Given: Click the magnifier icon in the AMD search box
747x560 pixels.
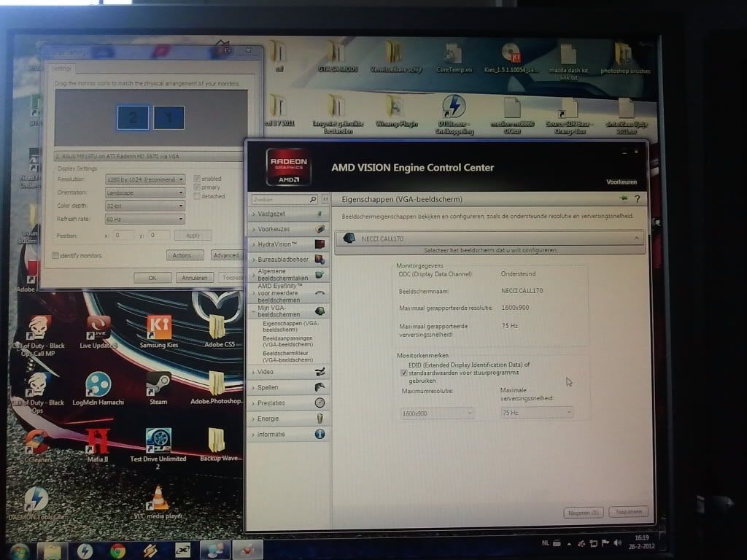Looking at the screenshot, I should coord(313,199).
